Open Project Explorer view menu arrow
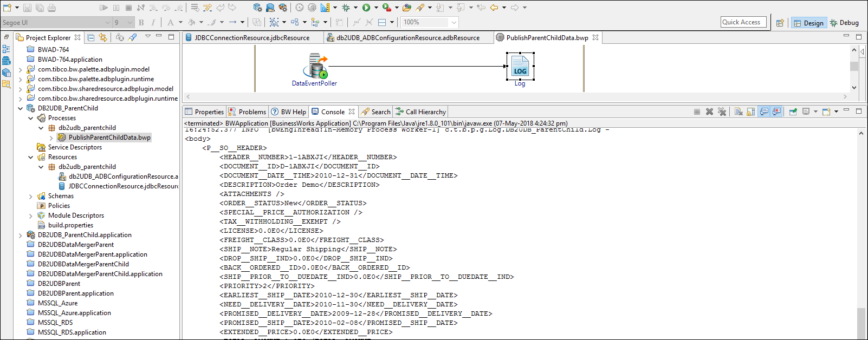Viewport: 868px width, 340px height. click(x=147, y=37)
